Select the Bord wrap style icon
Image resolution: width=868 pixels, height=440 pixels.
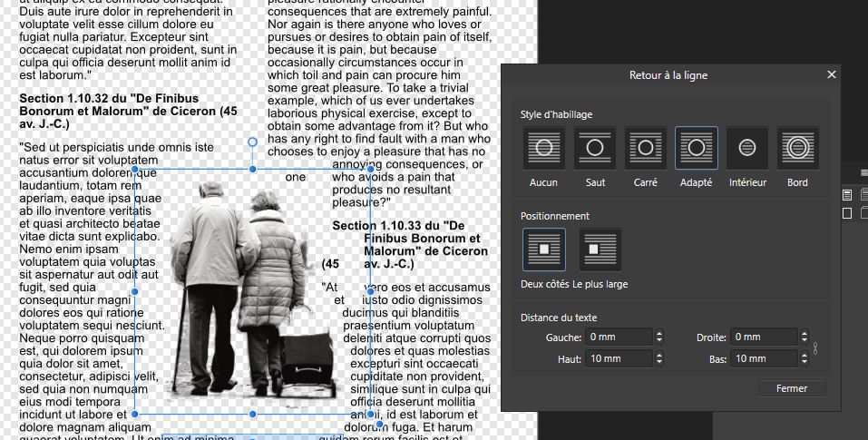tap(797, 148)
